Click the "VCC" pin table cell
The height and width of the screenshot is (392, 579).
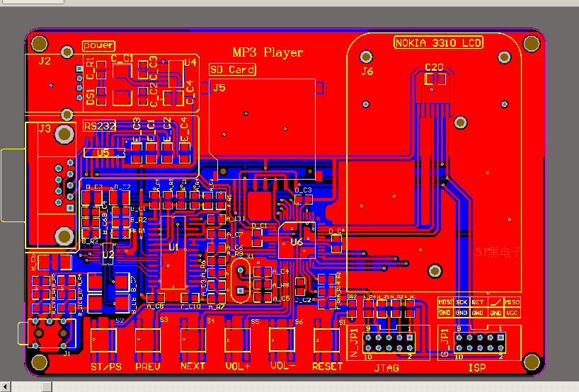(512, 313)
